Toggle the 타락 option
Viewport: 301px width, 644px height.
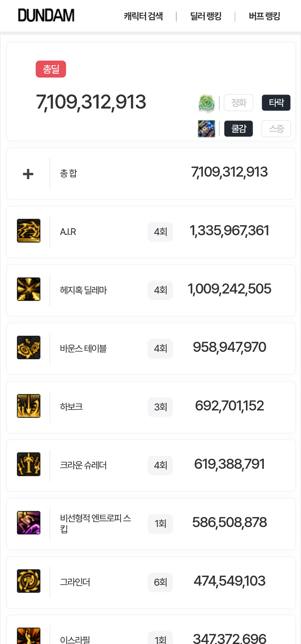[276, 103]
